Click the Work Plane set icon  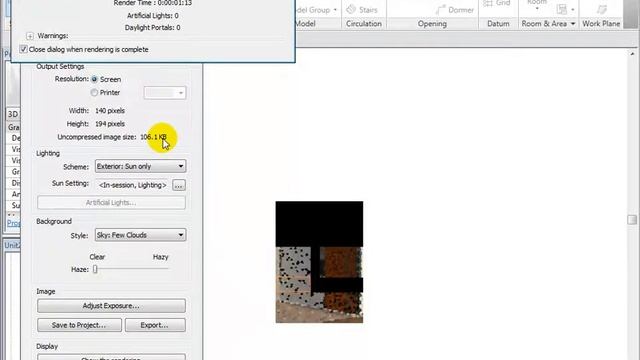(601, 9)
